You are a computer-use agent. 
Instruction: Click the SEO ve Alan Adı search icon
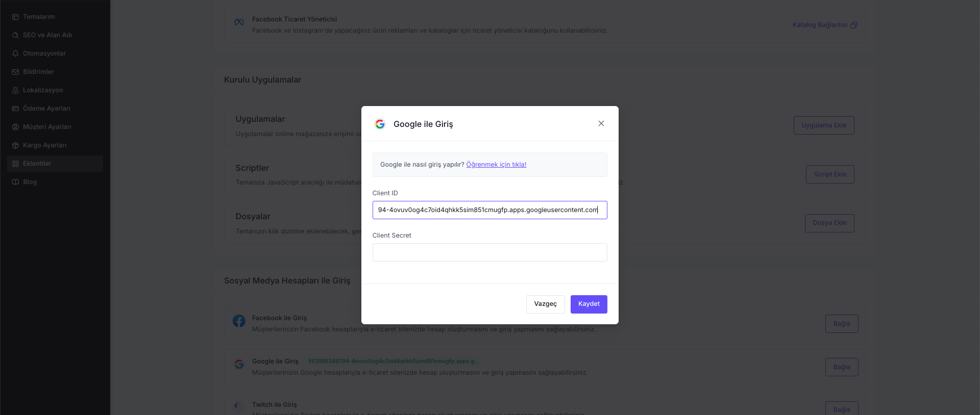click(15, 35)
